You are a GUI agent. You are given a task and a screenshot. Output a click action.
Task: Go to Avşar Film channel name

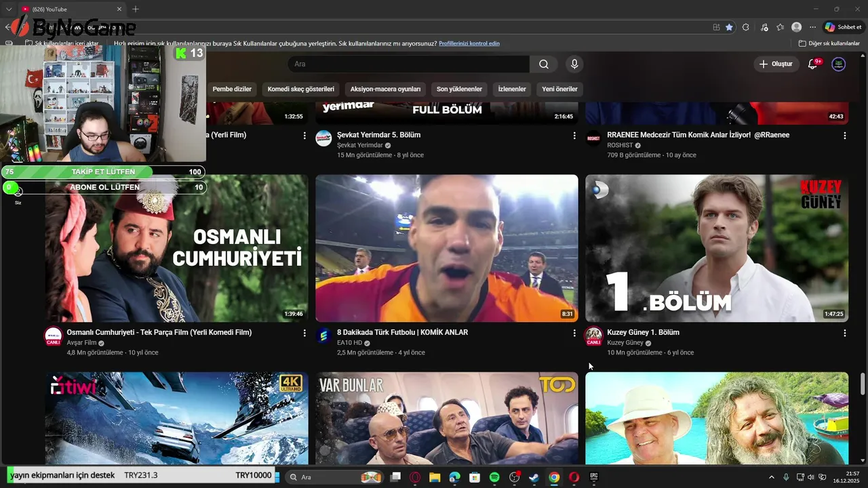click(x=81, y=343)
